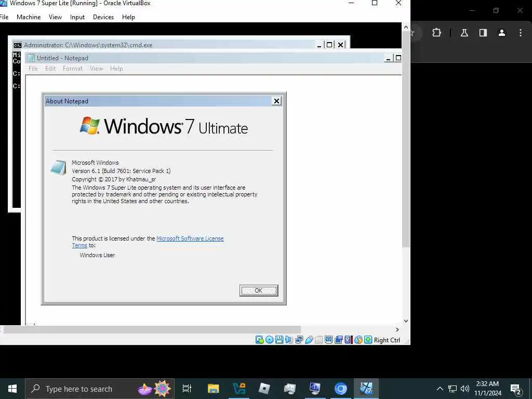Open the audio speaker status icon

click(x=289, y=340)
